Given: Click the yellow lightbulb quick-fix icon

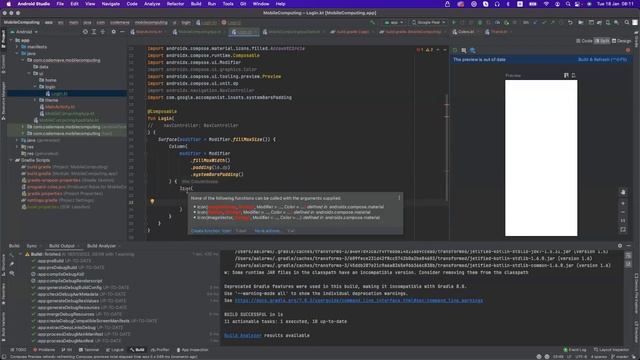Looking at the screenshot, I should coord(152,202).
